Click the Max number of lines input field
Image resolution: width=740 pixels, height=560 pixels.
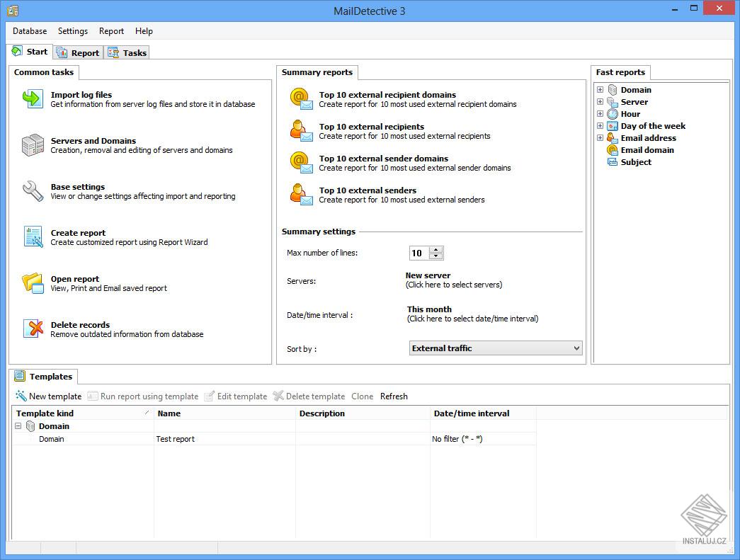[419, 253]
